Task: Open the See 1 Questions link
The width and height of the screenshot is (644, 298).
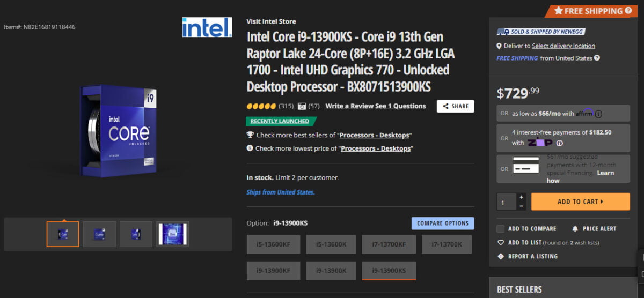Action: tap(400, 106)
